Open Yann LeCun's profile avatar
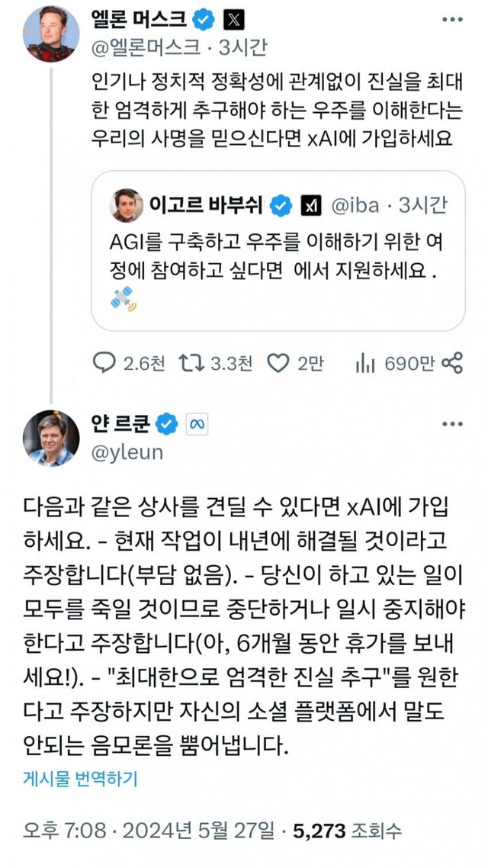The width and height of the screenshot is (488, 868). [51, 438]
